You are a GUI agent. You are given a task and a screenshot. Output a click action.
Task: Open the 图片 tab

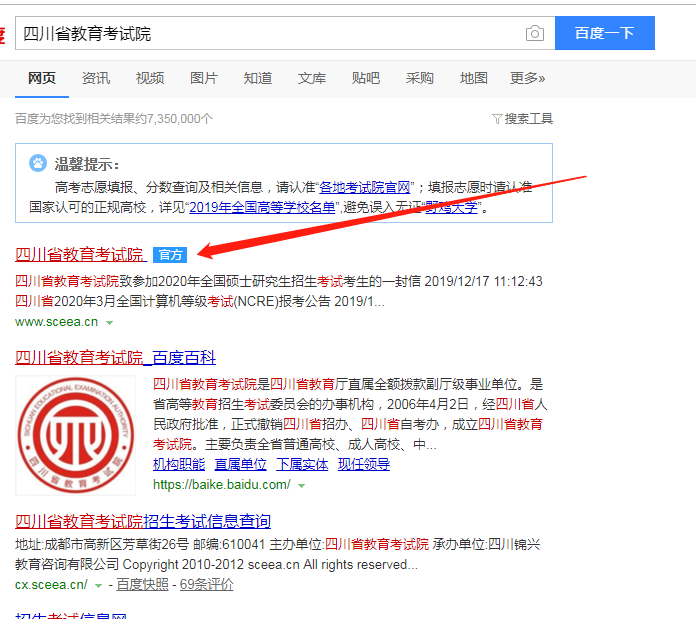204,78
